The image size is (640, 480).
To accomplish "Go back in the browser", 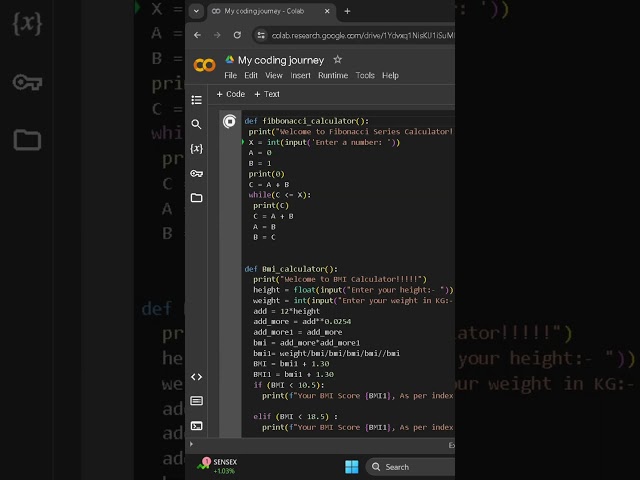I will (198, 35).
